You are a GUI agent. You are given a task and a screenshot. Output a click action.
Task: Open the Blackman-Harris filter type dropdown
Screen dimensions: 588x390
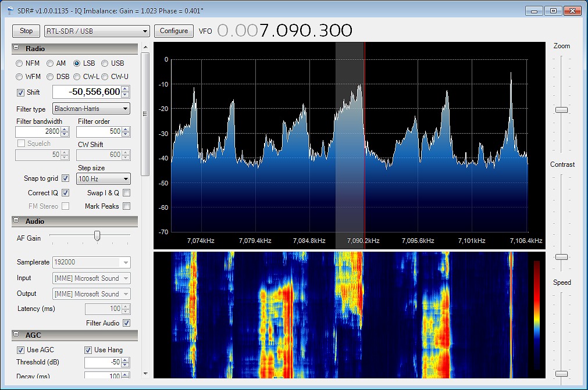(91, 109)
